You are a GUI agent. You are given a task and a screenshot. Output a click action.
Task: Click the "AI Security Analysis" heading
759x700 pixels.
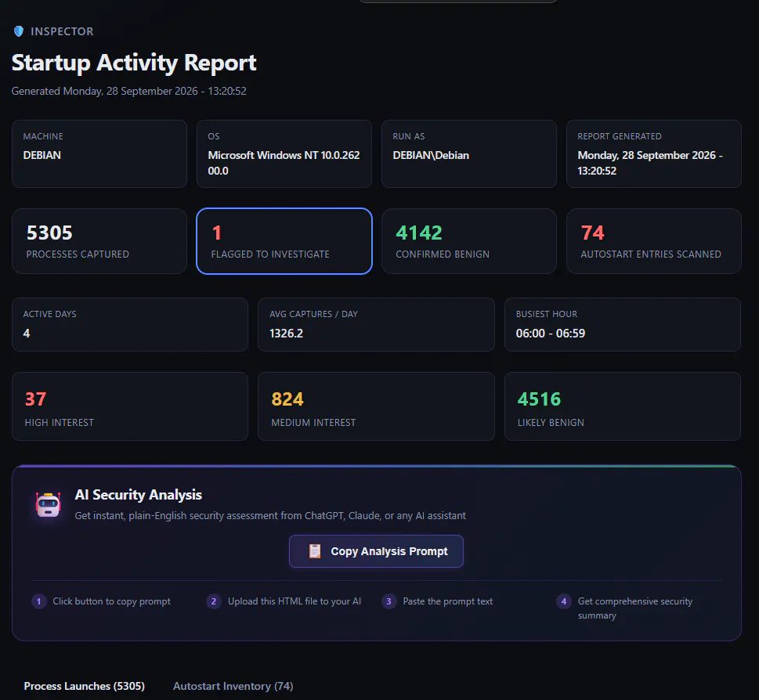coord(139,494)
